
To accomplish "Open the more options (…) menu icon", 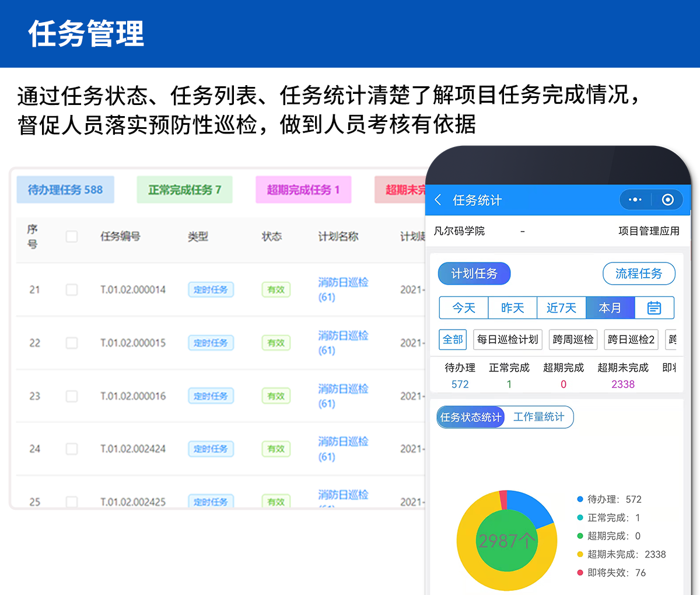I will point(635,199).
